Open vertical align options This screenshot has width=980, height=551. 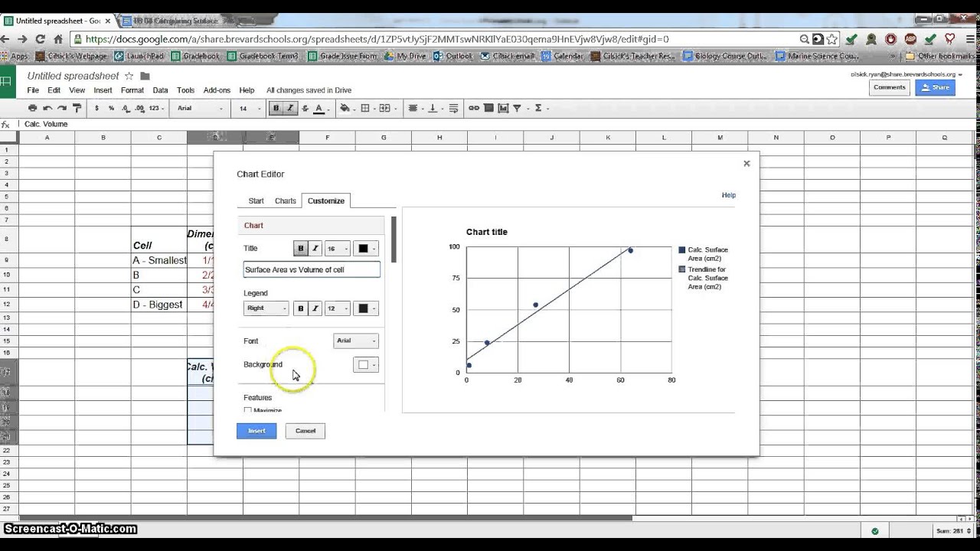[434, 108]
